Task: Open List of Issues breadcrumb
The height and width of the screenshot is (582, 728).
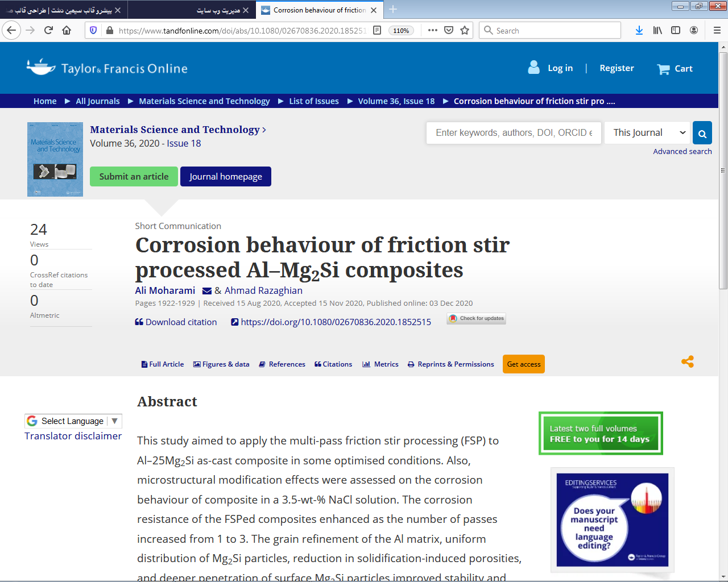Action: 314,101
